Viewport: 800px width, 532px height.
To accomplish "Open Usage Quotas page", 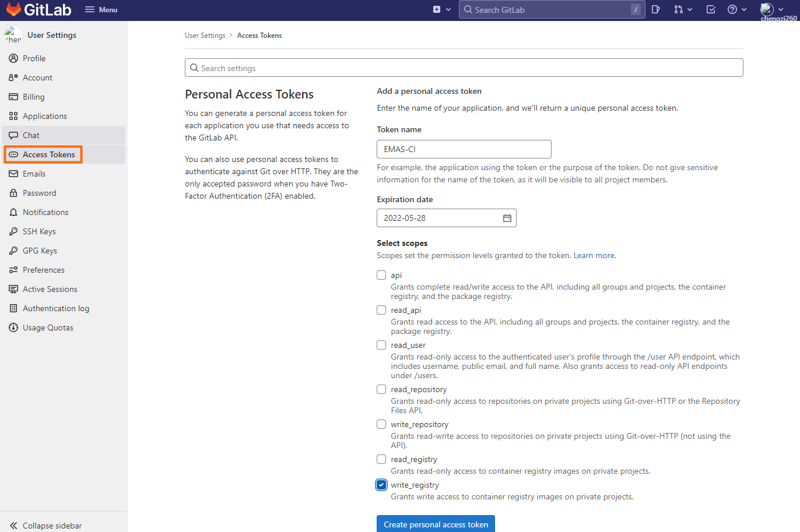I will [64, 327].
